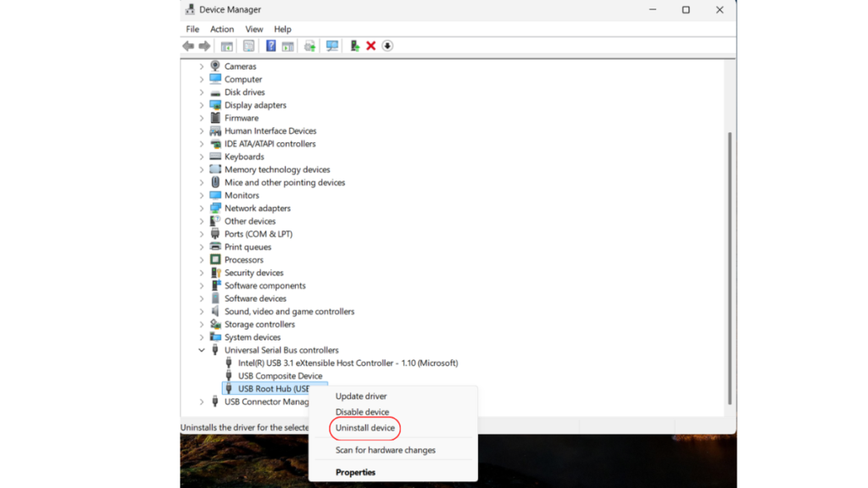
Task: Click the Forward arrow in the toolbar
Action: click(204, 46)
